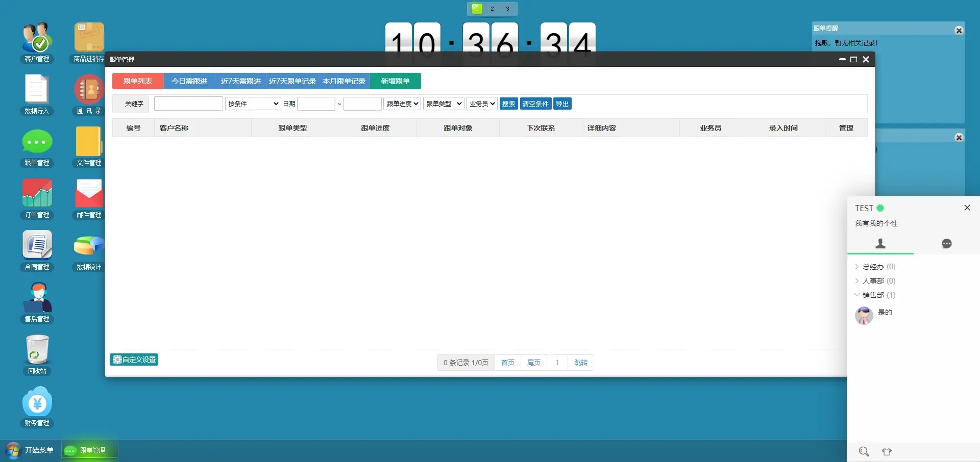Click the 关键字 input field

[x=188, y=104]
